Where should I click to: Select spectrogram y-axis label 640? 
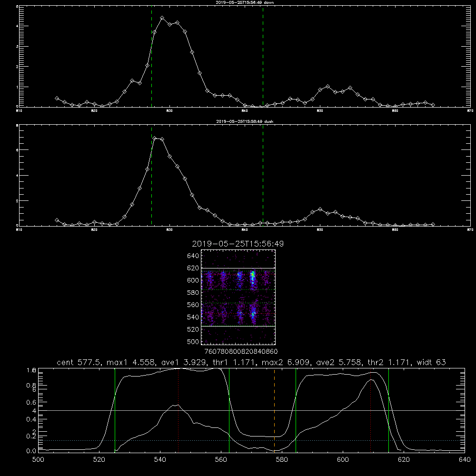(193, 256)
